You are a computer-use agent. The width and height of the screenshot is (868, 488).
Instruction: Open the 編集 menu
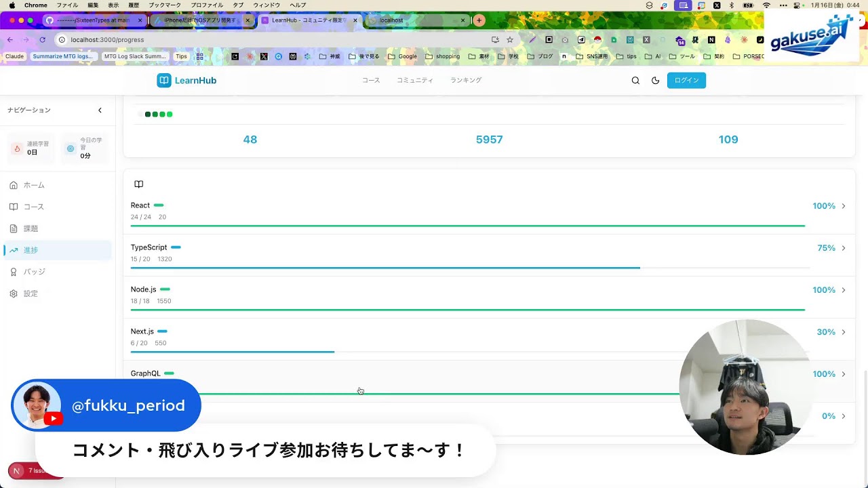pos(93,5)
